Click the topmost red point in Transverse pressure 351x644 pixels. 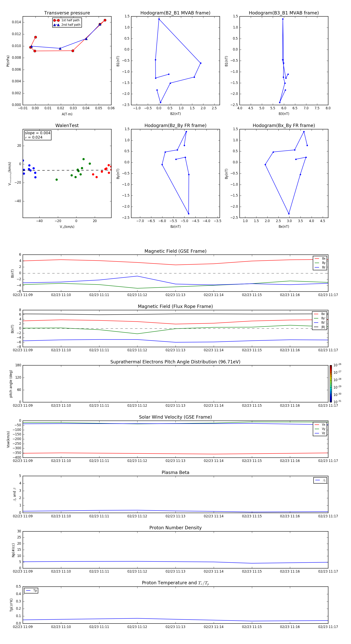105,20
